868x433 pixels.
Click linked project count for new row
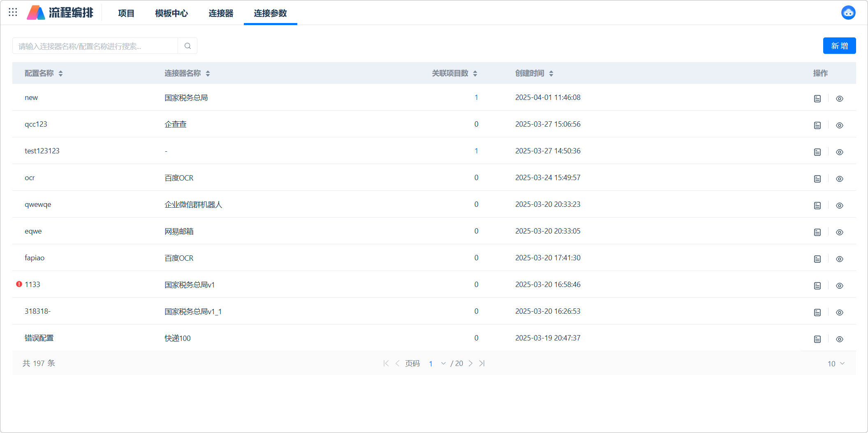click(476, 97)
